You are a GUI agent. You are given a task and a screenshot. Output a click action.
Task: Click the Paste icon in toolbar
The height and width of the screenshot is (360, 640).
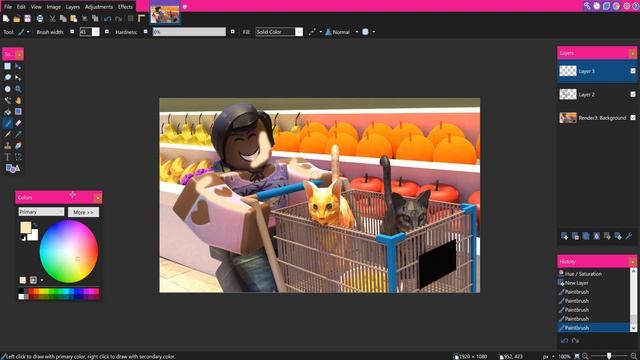[73, 19]
